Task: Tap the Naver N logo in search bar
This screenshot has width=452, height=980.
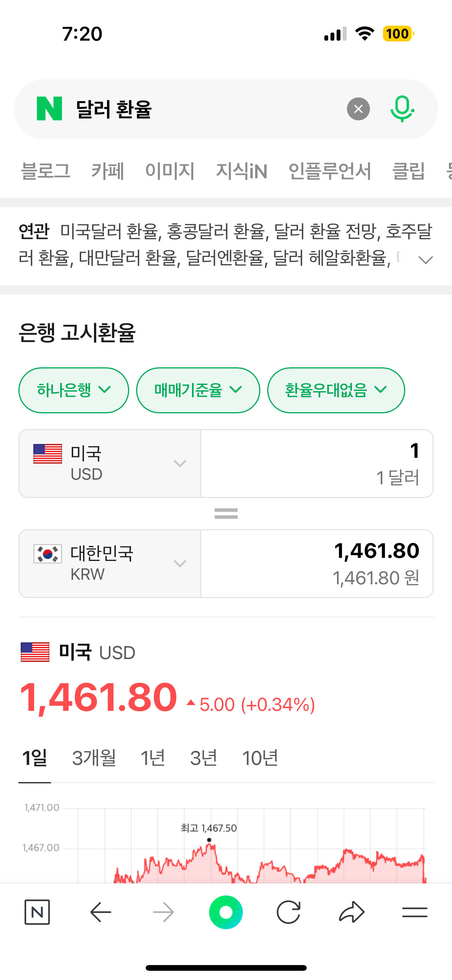Action: tap(49, 109)
